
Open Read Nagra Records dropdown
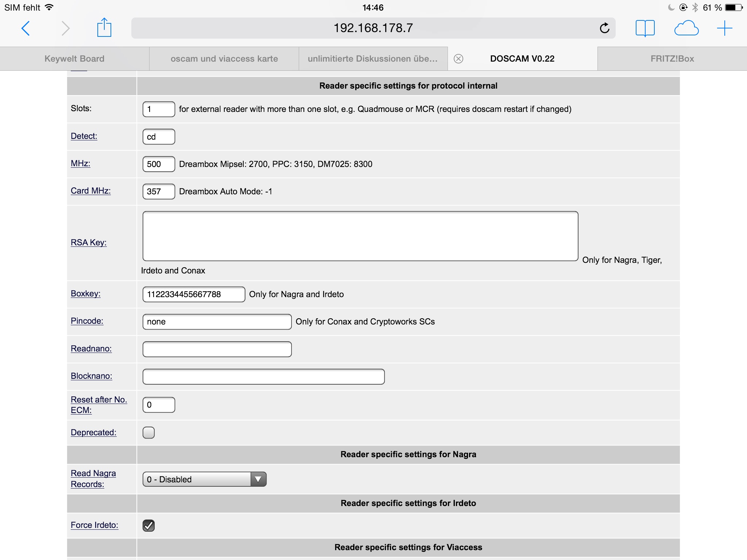tap(204, 479)
